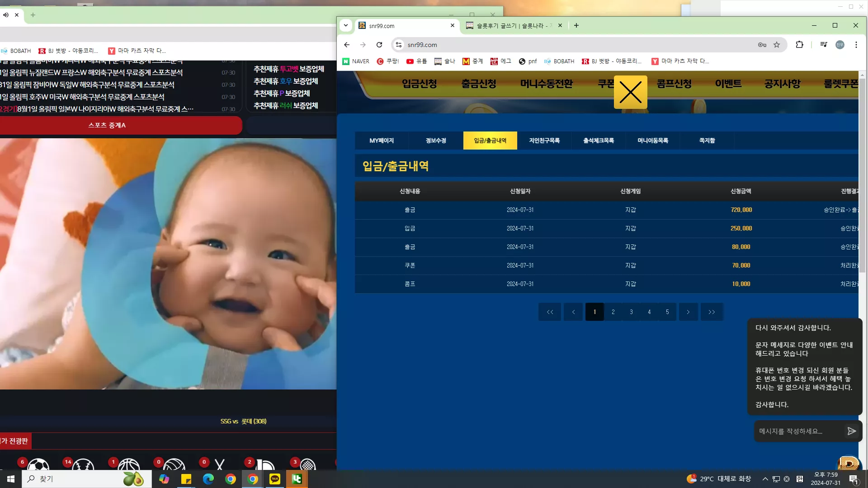This screenshot has width=868, height=488.
Task: Open the 출금신청 menu
Action: tap(479, 84)
